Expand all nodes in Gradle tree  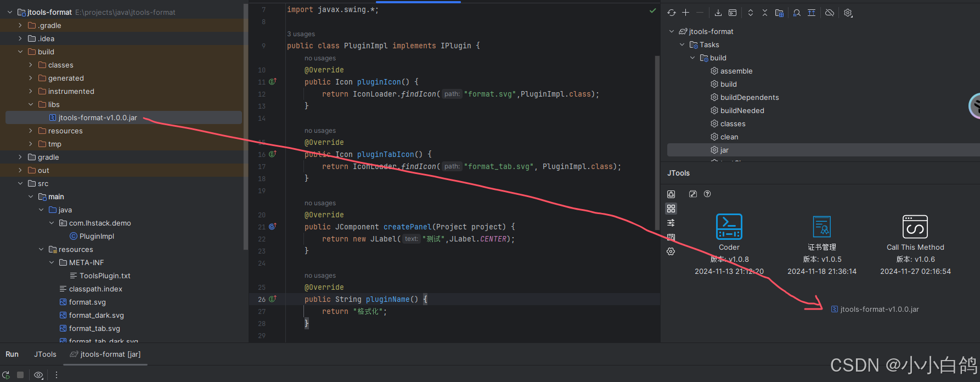pos(751,13)
